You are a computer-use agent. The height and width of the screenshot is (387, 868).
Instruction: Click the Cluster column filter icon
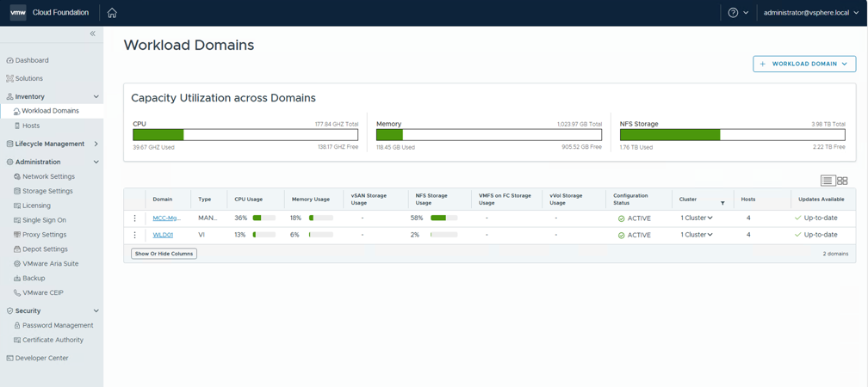[x=722, y=203]
